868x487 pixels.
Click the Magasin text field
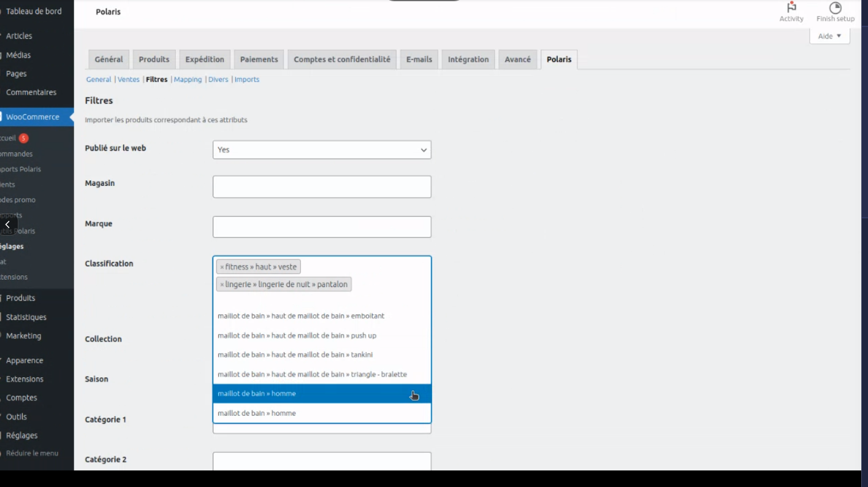(322, 187)
